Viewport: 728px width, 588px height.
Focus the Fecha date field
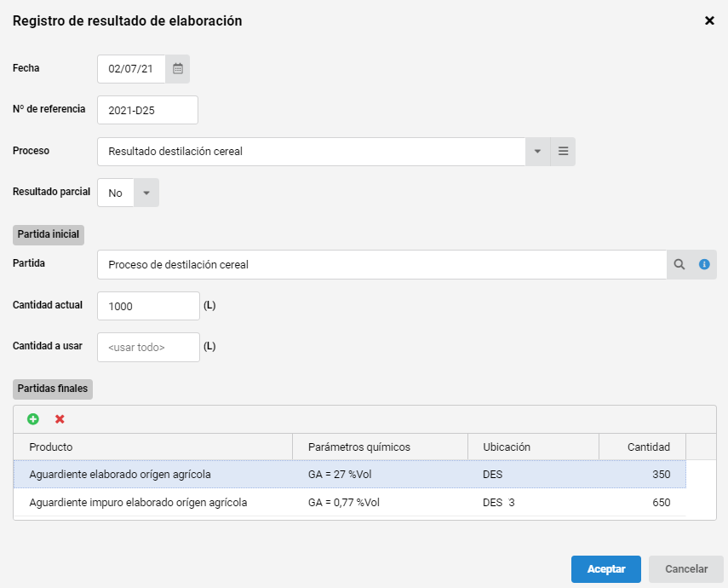point(131,69)
